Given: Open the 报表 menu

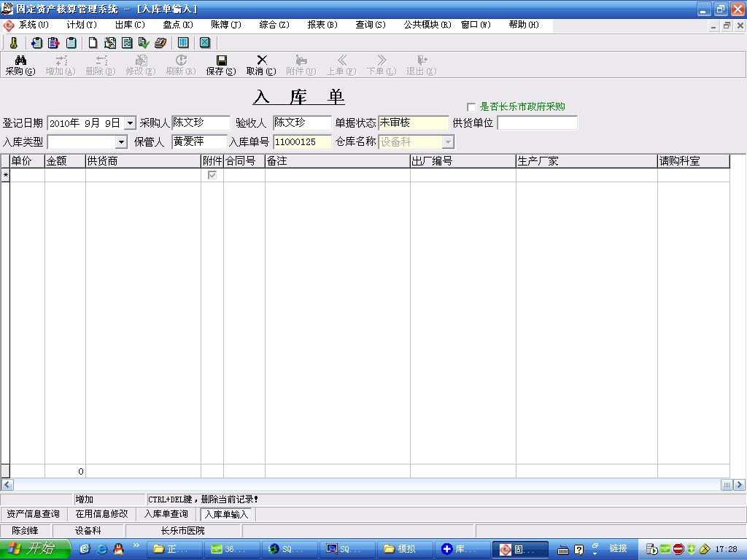Looking at the screenshot, I should point(322,25).
